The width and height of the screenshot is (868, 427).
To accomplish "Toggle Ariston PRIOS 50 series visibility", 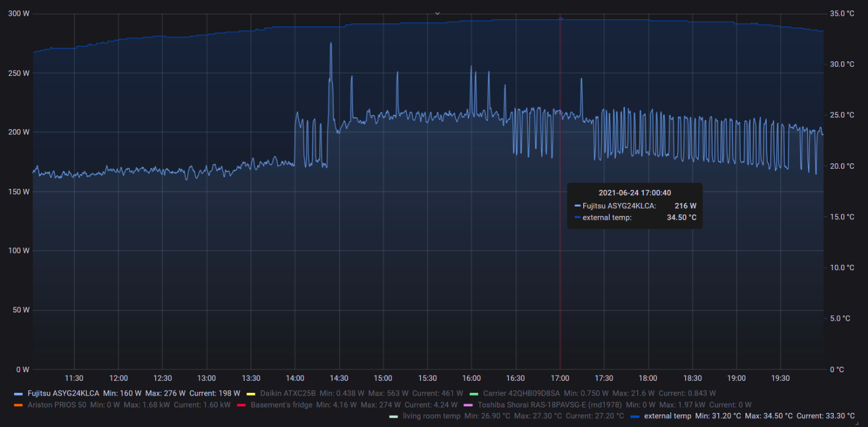I will coord(57,405).
